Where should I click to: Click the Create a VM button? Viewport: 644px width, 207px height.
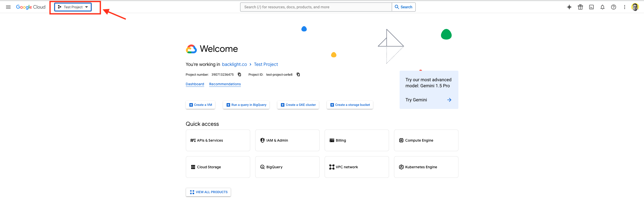200,105
